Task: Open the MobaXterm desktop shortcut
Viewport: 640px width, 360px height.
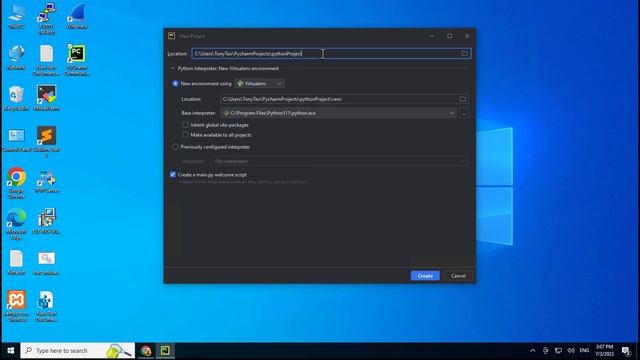Action: 47,98
